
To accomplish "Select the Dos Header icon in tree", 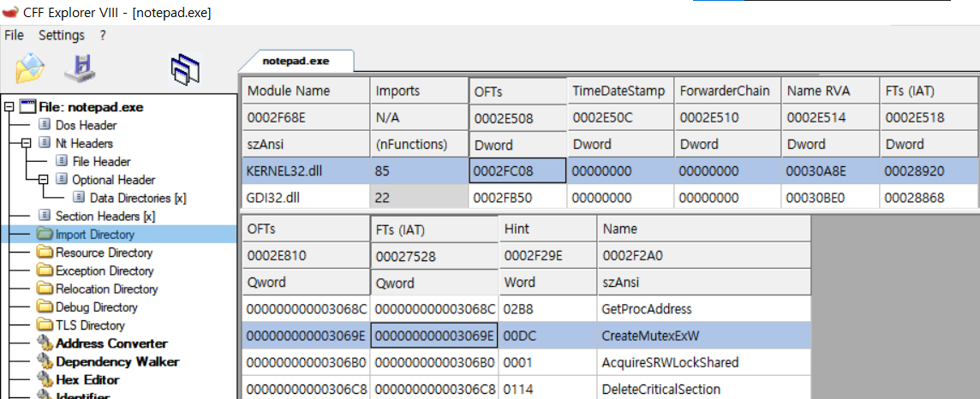I will click(x=45, y=125).
